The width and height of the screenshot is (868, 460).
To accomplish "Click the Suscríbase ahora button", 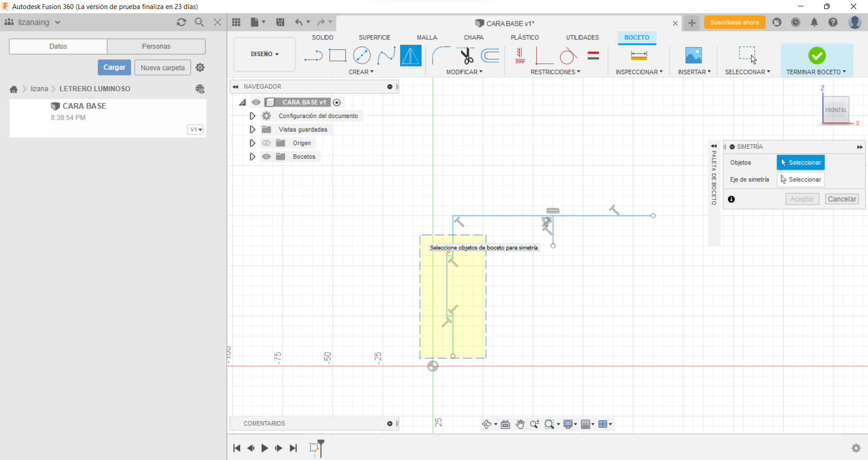I will pyautogui.click(x=734, y=22).
